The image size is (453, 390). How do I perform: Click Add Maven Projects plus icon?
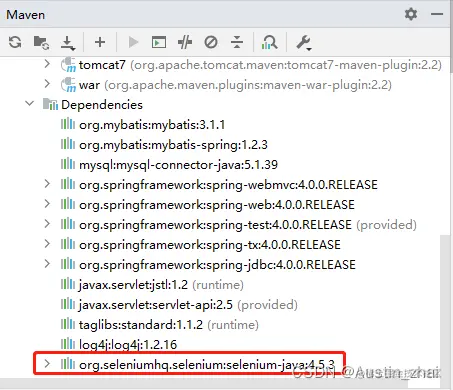click(100, 42)
